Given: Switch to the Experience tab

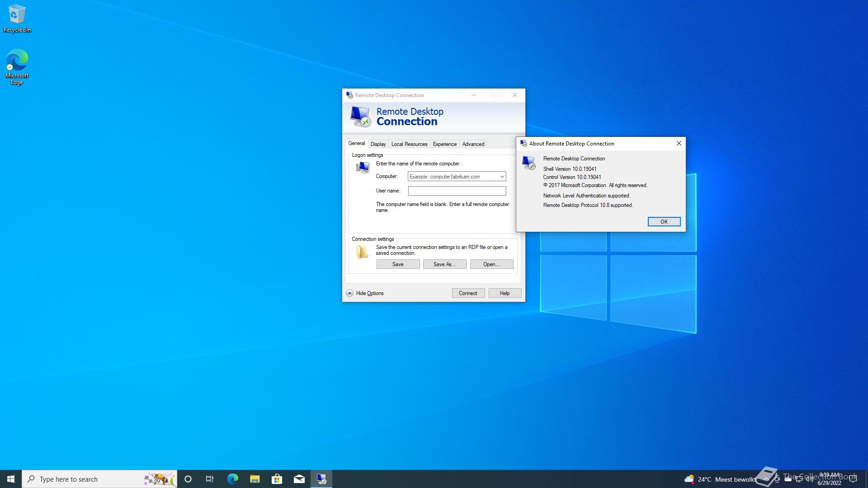Looking at the screenshot, I should (x=444, y=144).
